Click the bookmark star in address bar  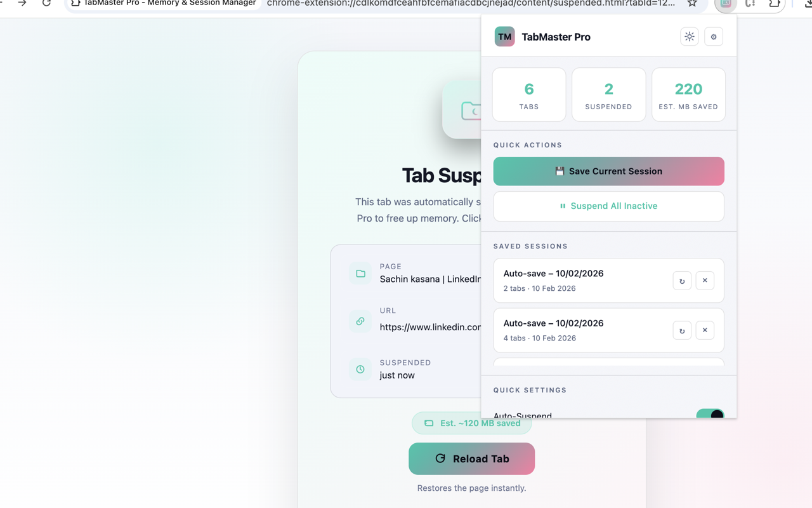[x=691, y=3]
